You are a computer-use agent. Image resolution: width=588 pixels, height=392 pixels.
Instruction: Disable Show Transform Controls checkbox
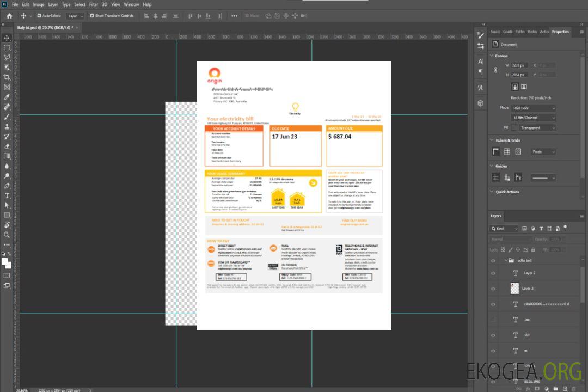[x=91, y=16]
